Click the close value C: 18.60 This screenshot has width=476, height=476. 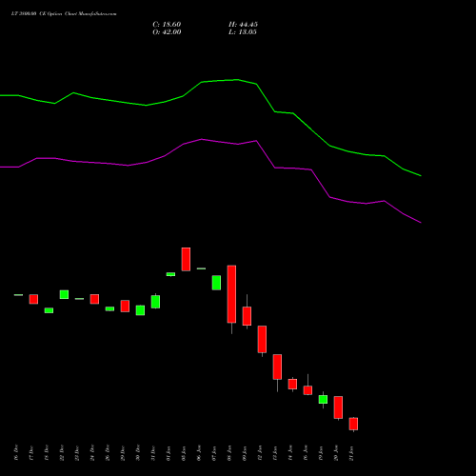(167, 25)
